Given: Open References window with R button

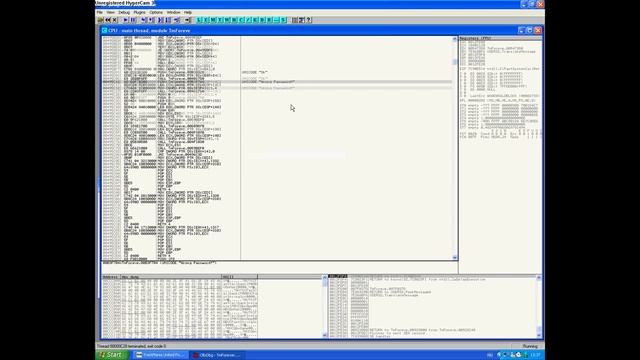Looking at the screenshot, I should click(x=269, y=20).
